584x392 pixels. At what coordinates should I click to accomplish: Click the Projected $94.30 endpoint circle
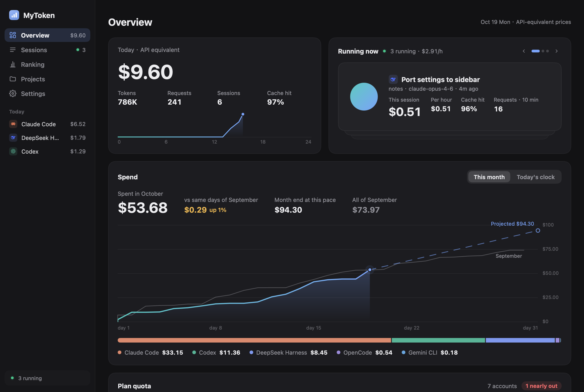click(538, 230)
